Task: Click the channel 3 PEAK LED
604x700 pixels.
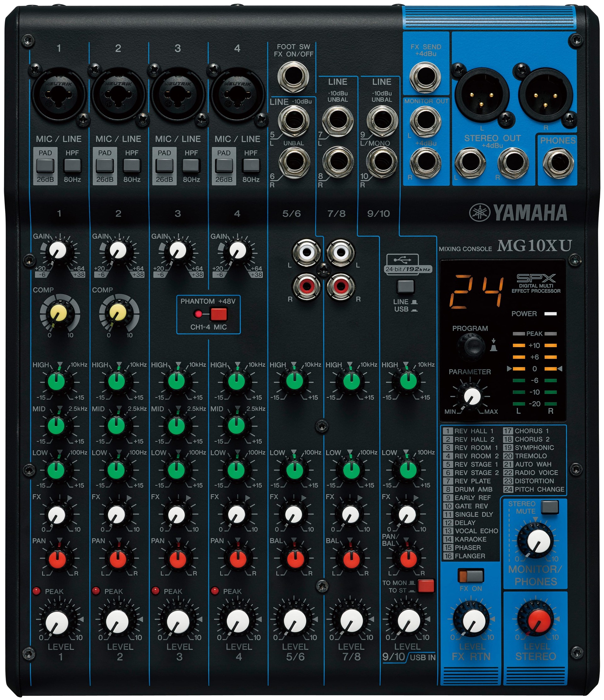Action: pos(155,591)
